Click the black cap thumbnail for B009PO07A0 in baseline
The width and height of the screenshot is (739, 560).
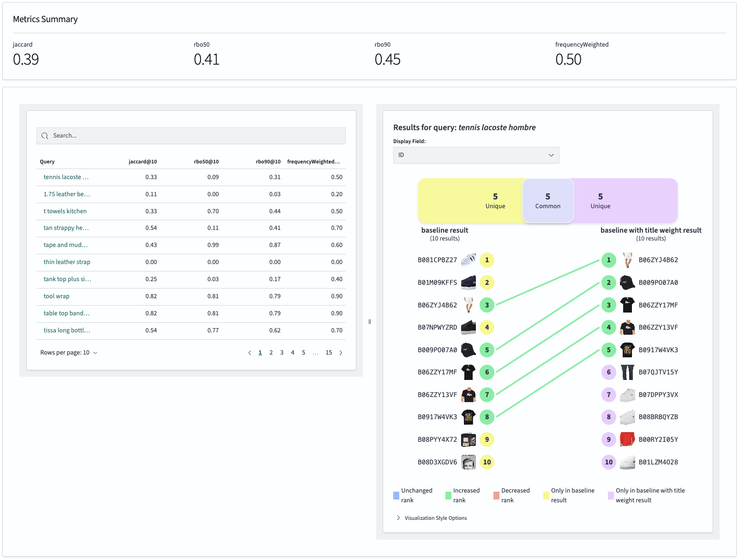468,350
